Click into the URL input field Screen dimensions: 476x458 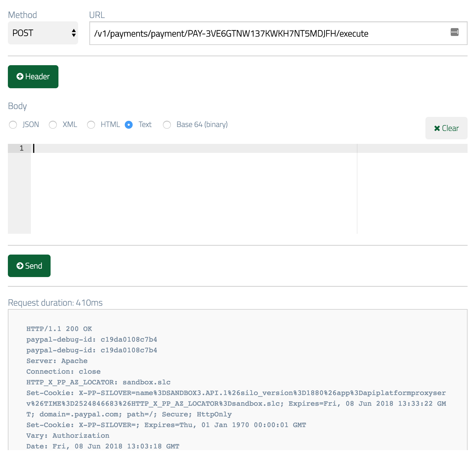click(x=278, y=33)
